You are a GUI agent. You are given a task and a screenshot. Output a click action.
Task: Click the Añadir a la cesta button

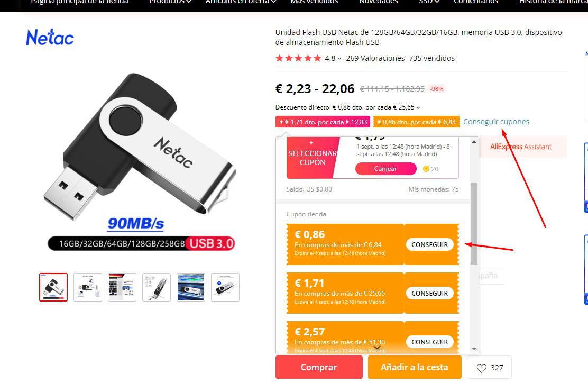pos(415,367)
